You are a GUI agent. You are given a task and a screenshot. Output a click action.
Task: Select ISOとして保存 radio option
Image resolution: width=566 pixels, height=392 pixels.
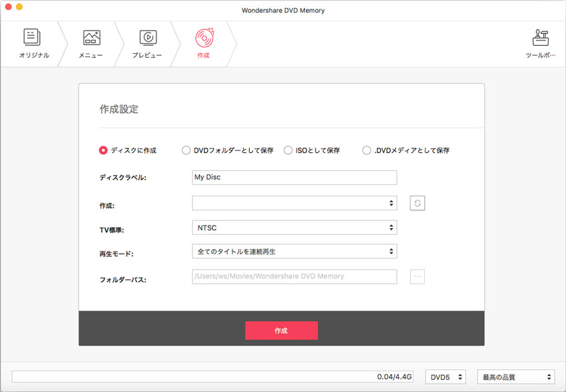click(x=288, y=150)
